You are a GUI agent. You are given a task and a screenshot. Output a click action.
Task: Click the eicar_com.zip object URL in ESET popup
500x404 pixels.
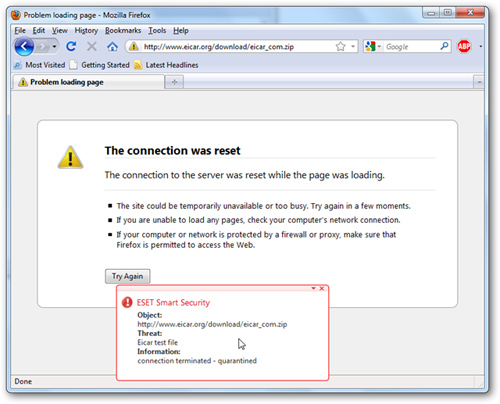point(212,324)
